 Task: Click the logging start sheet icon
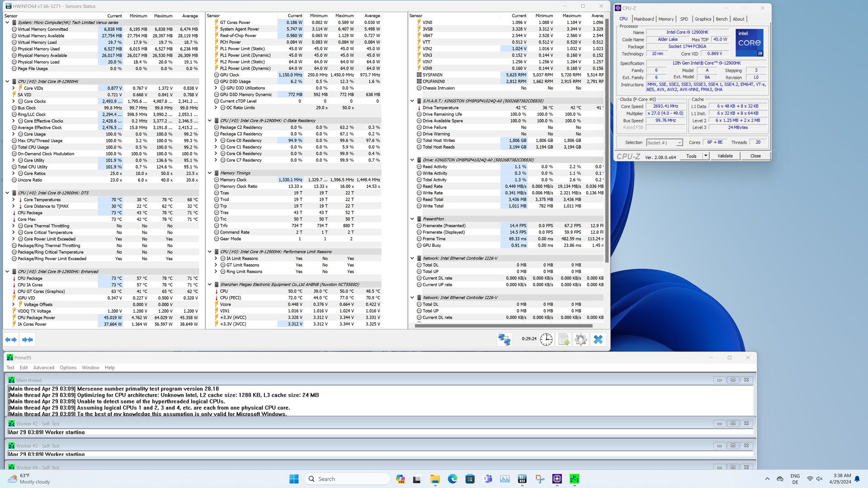click(563, 339)
